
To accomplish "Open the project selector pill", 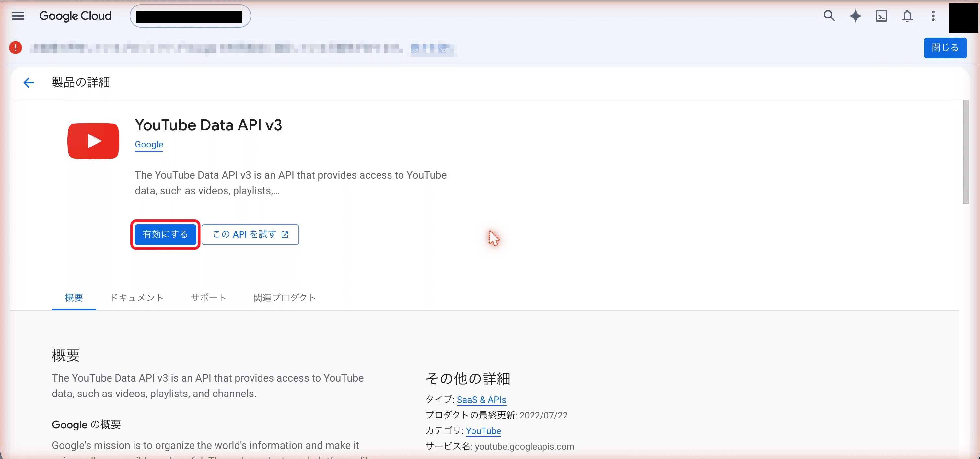I will 190,16.
